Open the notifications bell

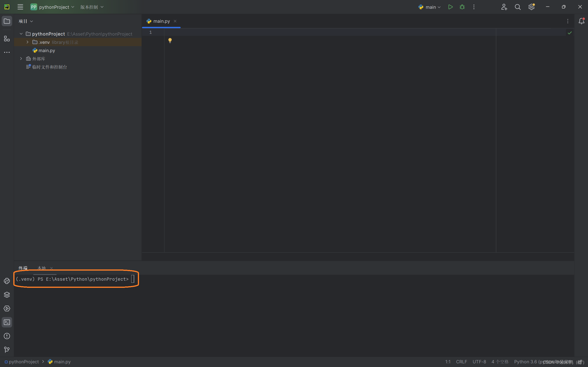581,21
